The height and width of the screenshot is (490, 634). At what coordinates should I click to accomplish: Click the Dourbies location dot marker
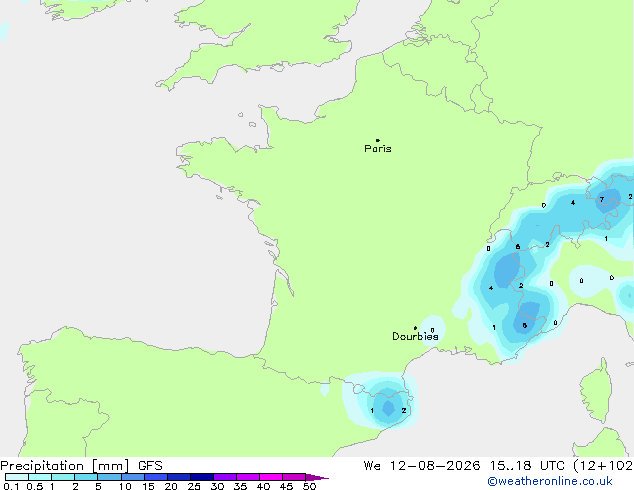[x=415, y=328]
